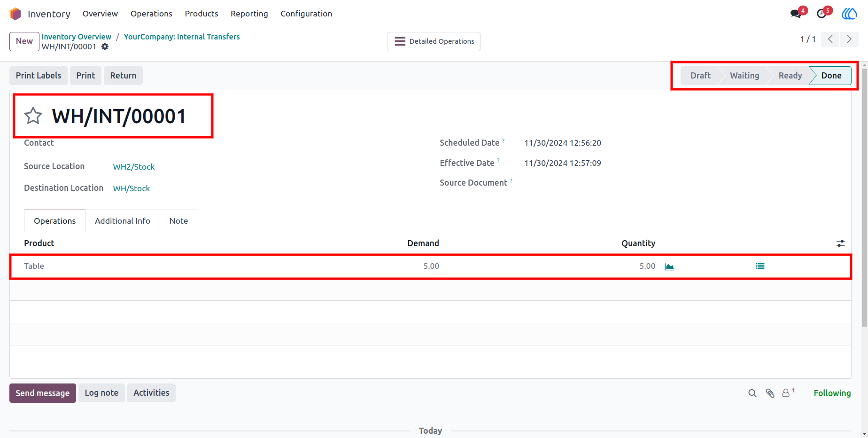Select the Operations tab

(55, 221)
